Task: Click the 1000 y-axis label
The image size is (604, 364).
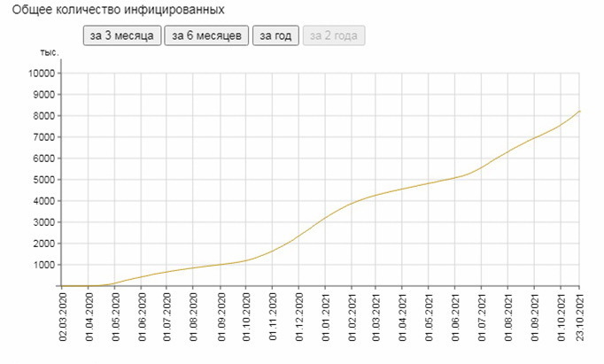Action: pyautogui.click(x=45, y=265)
